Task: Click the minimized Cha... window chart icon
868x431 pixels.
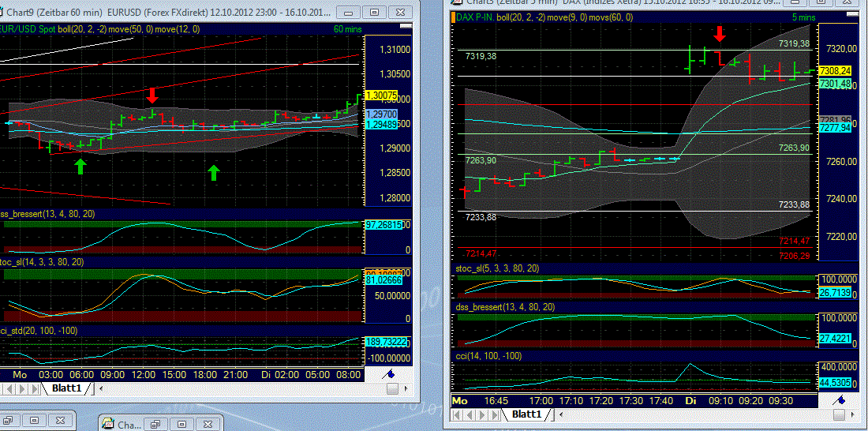Action: (x=107, y=425)
